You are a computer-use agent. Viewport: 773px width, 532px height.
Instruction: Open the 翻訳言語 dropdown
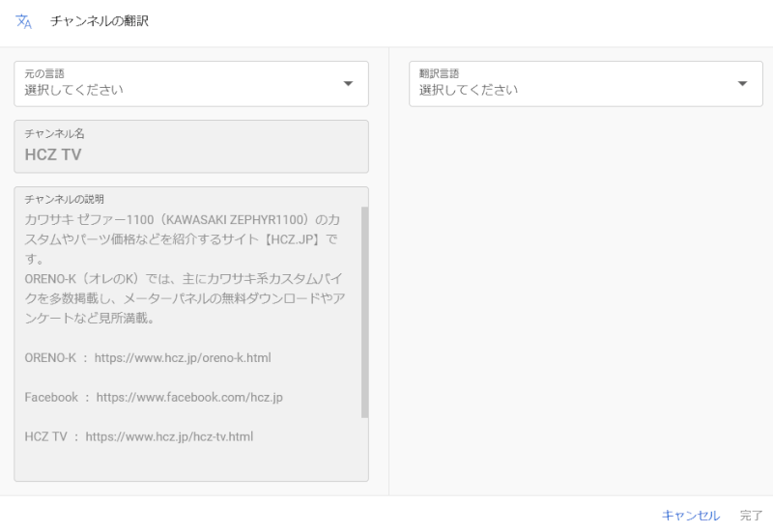[586, 84]
